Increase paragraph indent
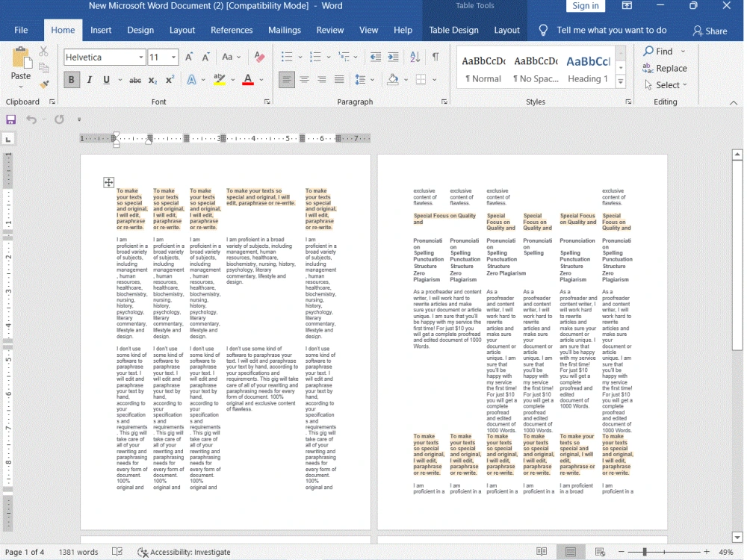This screenshot has height=560, width=747. click(x=393, y=57)
